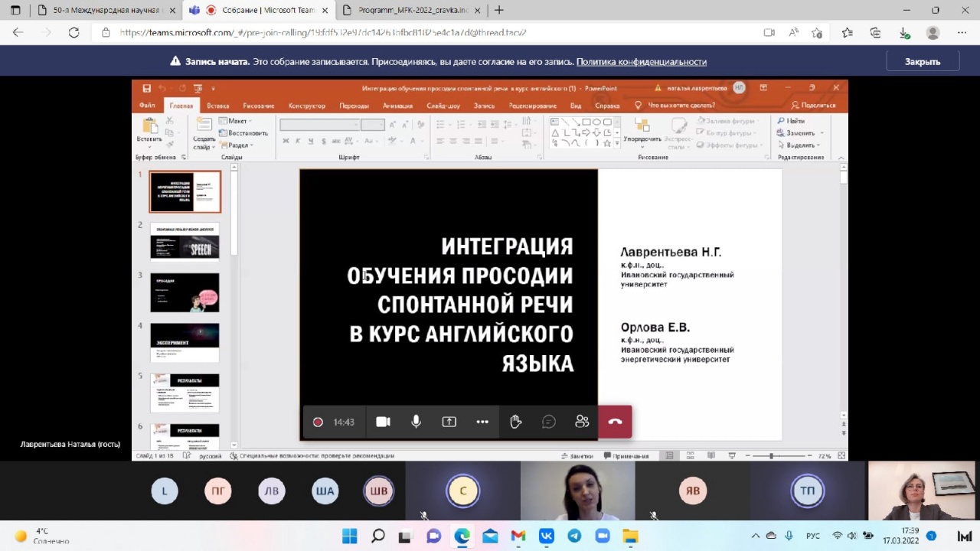
Task: Open the Windows Start menu
Action: point(349,536)
